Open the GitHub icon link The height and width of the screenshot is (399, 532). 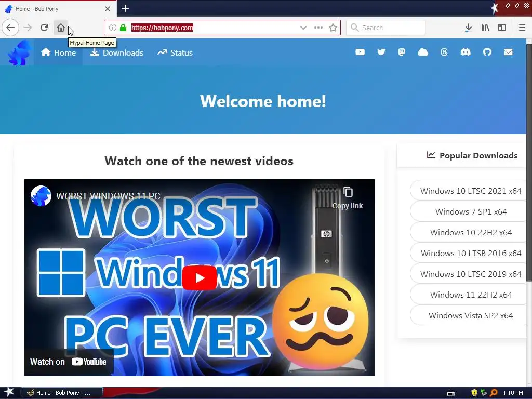[487, 52]
